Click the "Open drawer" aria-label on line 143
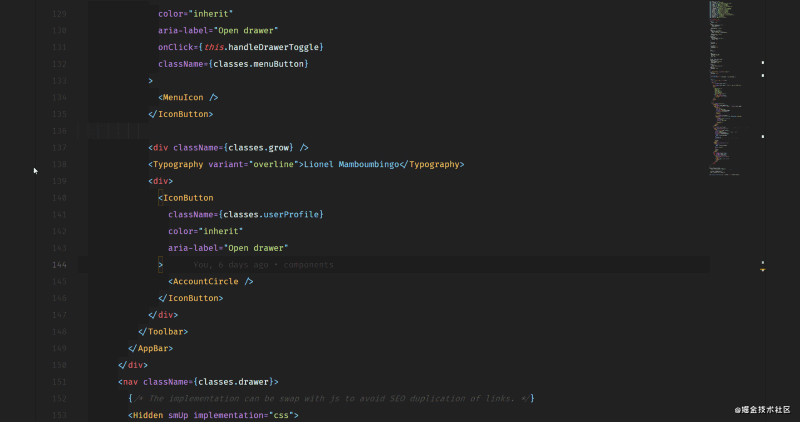800x422 pixels. pos(256,248)
